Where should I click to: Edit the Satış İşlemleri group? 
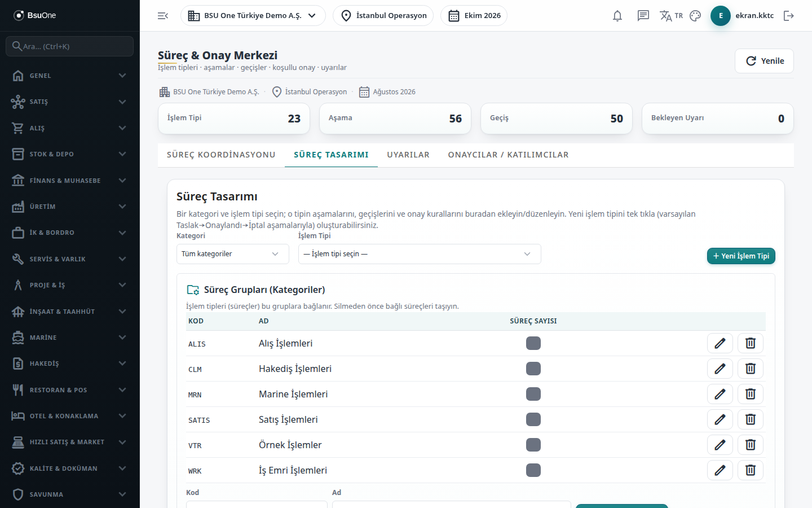[720, 419]
